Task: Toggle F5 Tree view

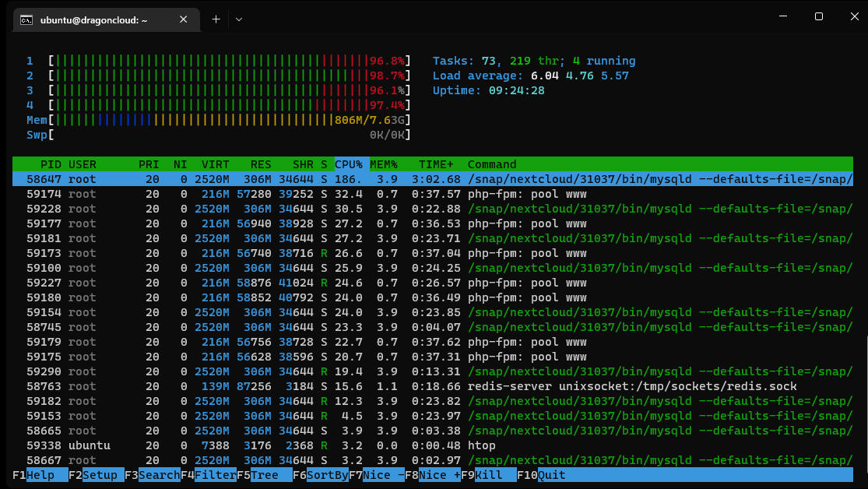Action: tap(267, 475)
